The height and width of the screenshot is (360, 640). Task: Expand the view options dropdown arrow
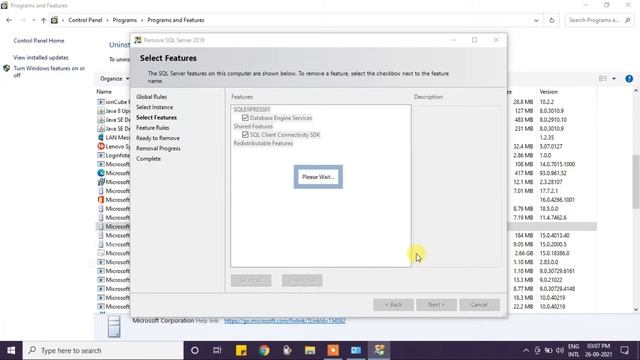[614, 78]
